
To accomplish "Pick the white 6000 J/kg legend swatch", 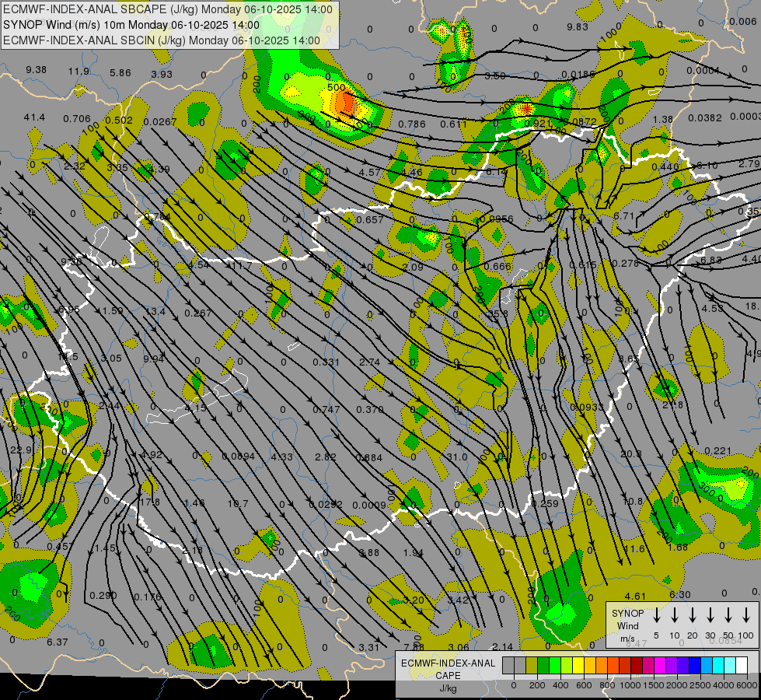I will [741, 666].
